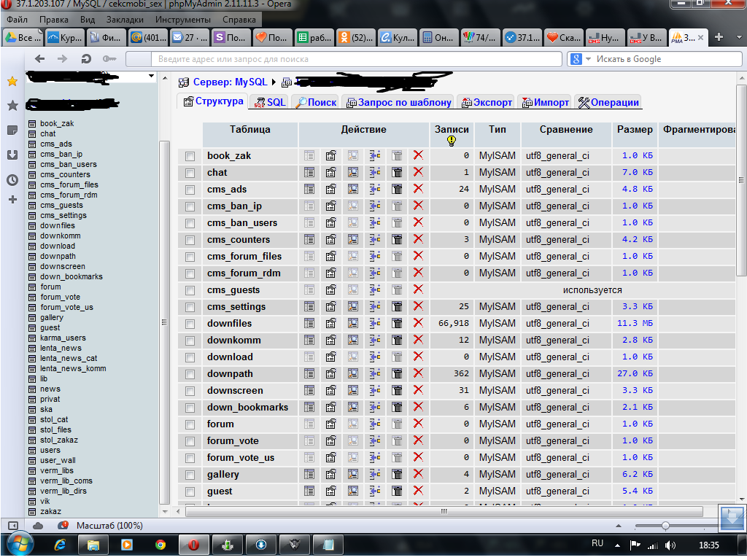Screen dimensions: 747x560
Task: Check the box for forum_vote table
Action: point(190,441)
